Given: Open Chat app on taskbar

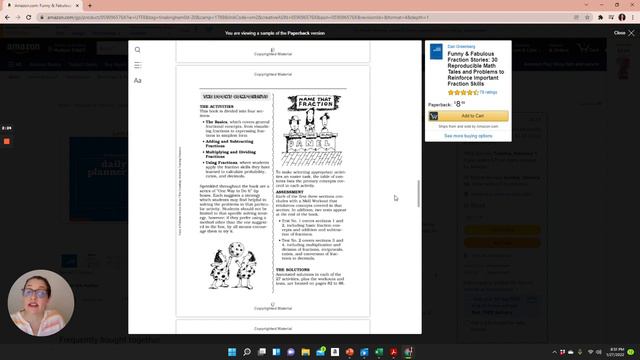Looking at the screenshot, I should pyautogui.click(x=291, y=352).
